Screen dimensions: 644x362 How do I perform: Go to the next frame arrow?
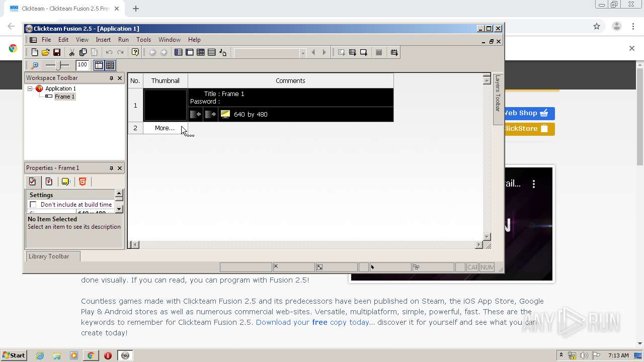[324, 52]
